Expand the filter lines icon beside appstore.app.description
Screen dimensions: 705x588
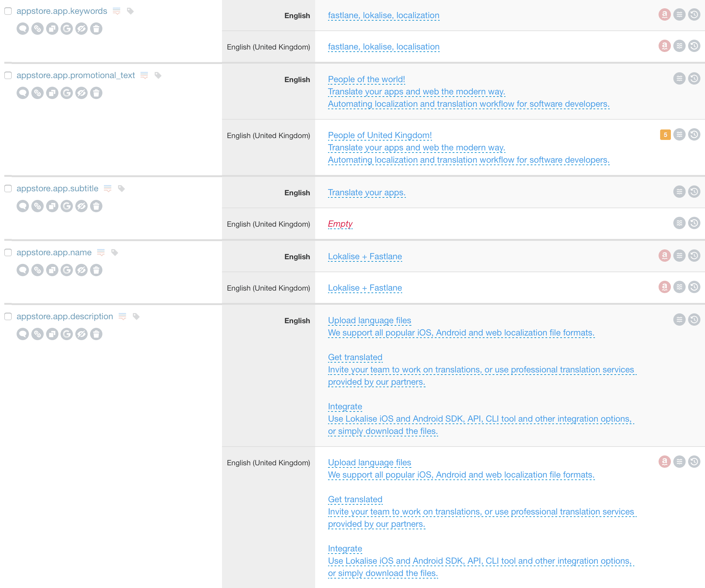pos(123,317)
